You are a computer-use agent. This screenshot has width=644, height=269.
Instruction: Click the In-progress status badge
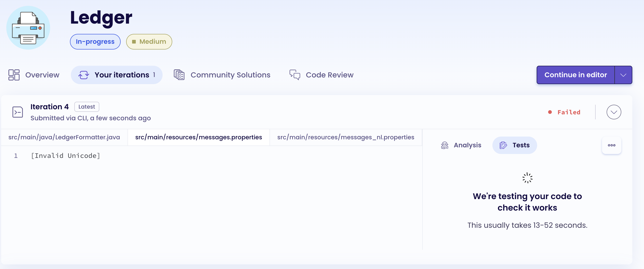coord(95,42)
